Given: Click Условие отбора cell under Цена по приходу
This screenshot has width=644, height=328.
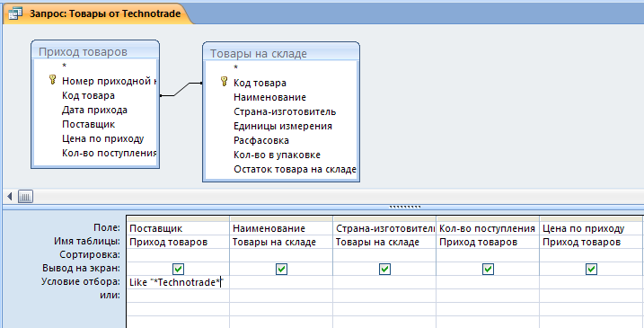Looking at the screenshot, I should [591, 282].
